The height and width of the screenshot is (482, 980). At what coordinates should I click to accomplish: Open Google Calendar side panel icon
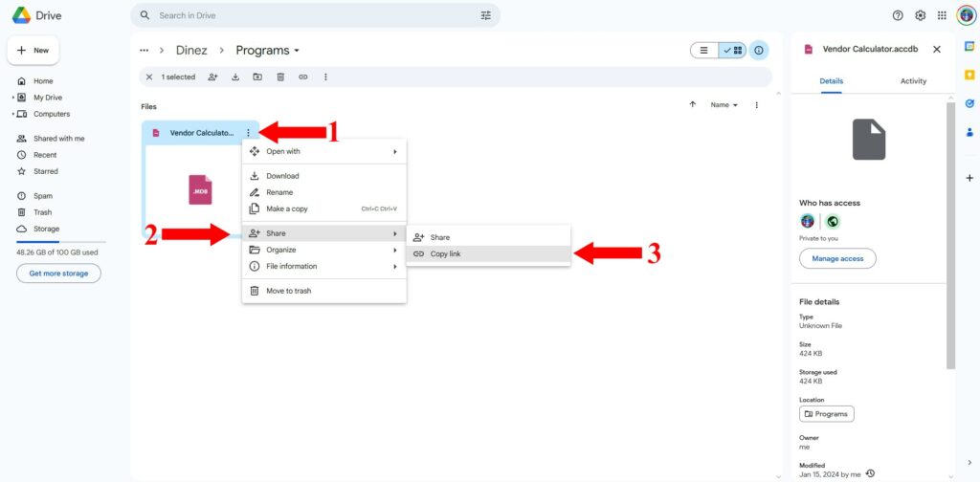click(x=969, y=46)
